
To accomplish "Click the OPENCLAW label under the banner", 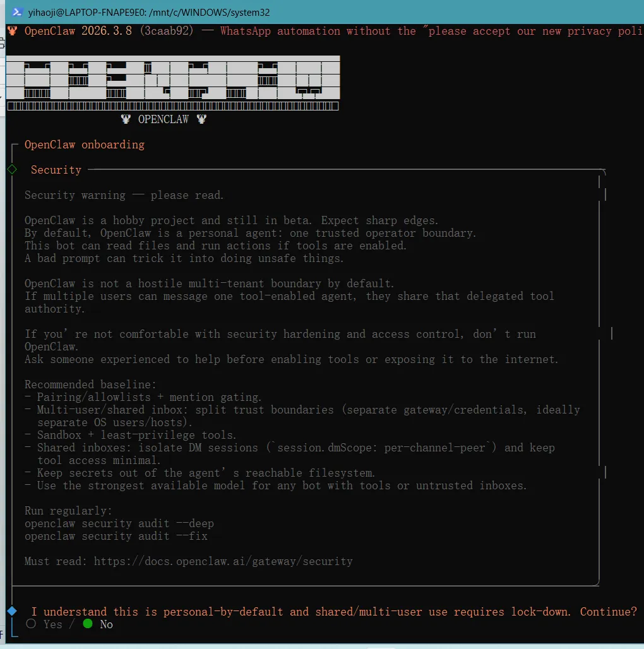I will coord(164,119).
